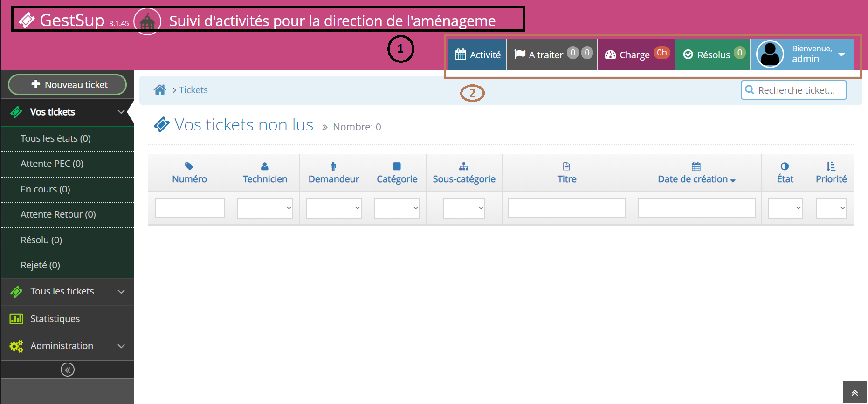868x404 pixels.
Task: Sort by Catégorie column header
Action: (x=397, y=179)
